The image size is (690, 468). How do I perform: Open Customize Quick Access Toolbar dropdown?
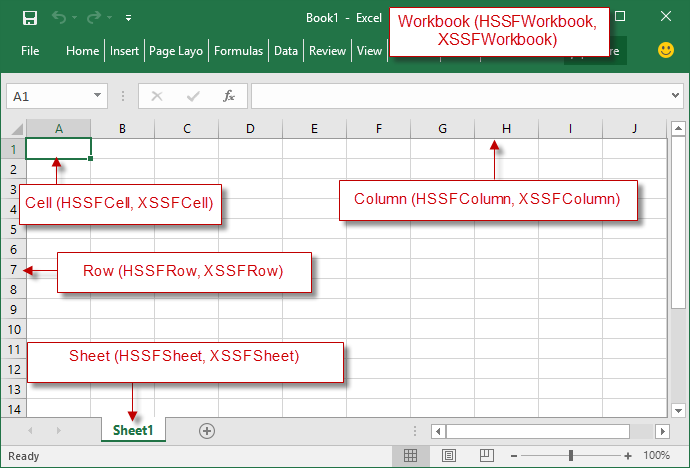(x=128, y=18)
